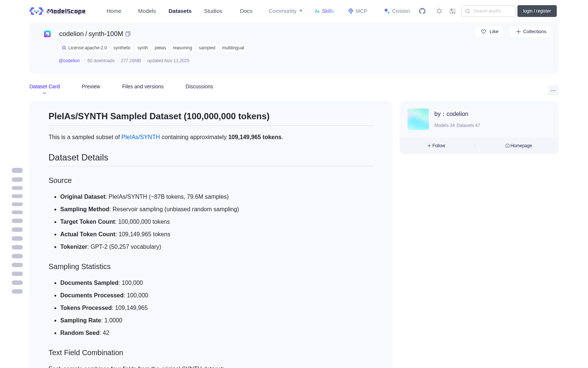Select the tag labeled exactly synth

tap(143, 48)
